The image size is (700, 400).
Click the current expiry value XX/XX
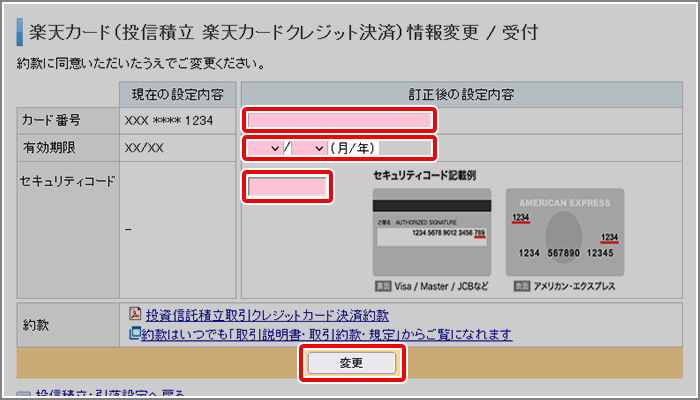pos(144,148)
